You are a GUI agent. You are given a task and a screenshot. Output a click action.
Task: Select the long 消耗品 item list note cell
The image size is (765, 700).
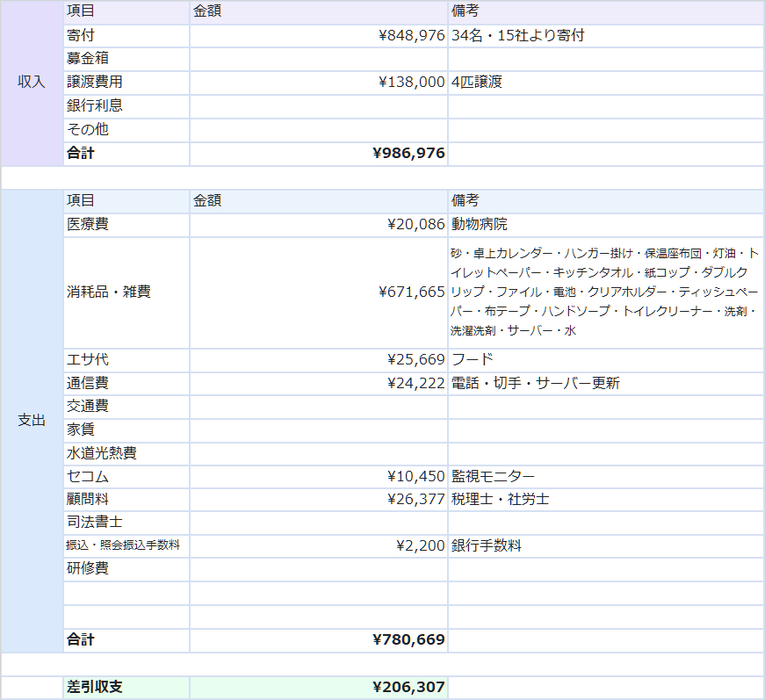[605, 292]
